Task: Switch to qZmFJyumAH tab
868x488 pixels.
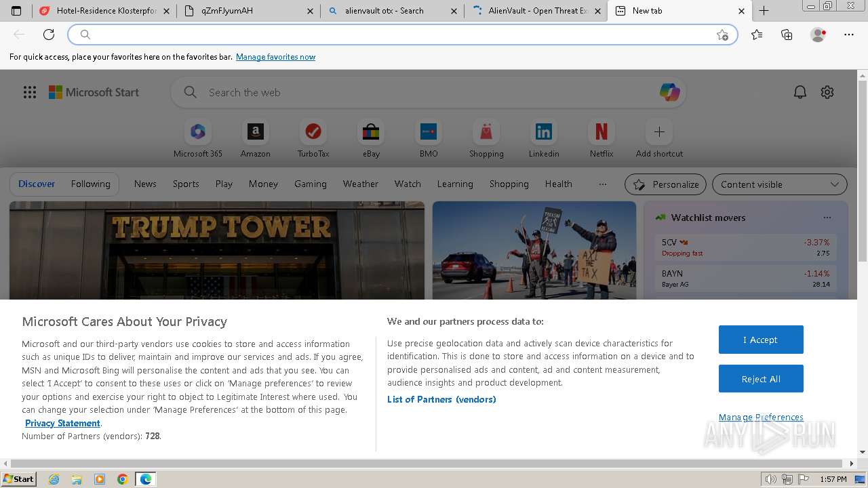Action: [x=249, y=11]
